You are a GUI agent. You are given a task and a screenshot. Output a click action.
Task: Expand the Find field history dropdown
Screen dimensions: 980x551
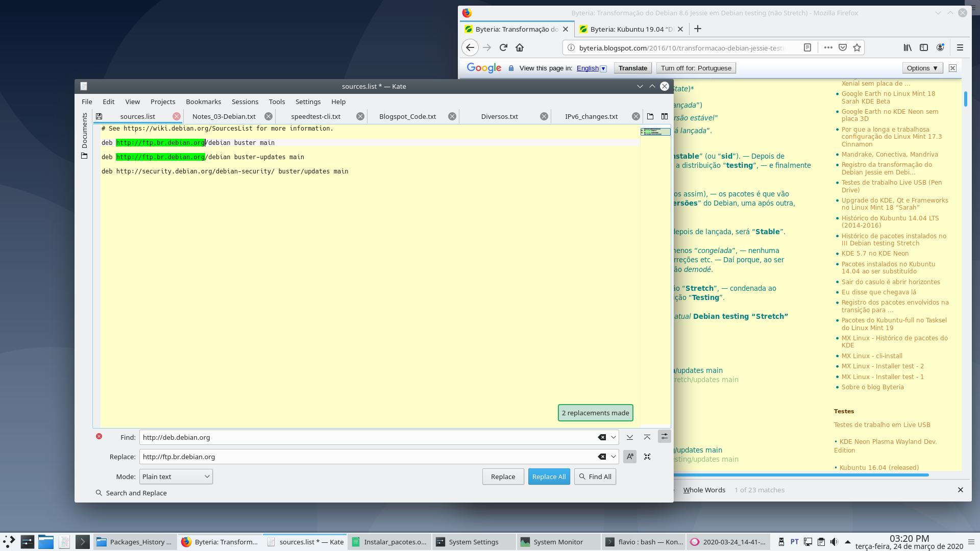click(x=614, y=437)
